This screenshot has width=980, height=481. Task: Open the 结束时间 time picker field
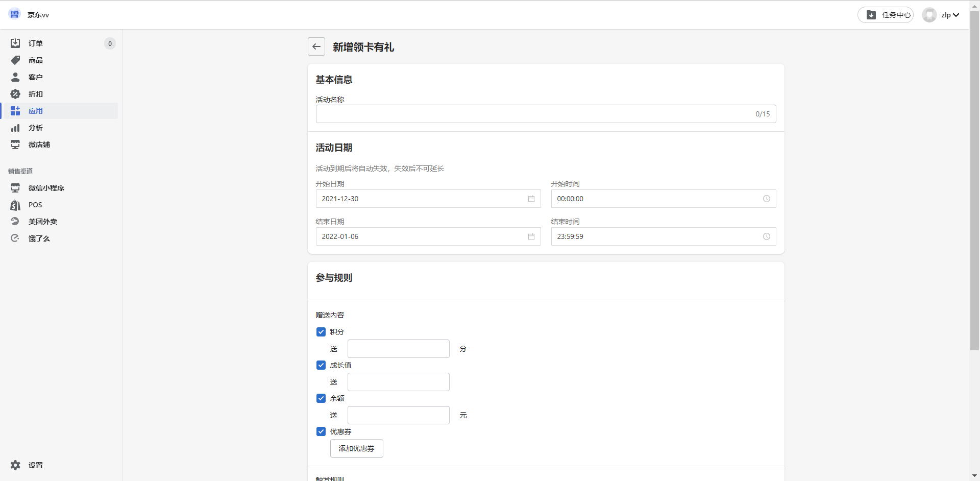click(664, 236)
